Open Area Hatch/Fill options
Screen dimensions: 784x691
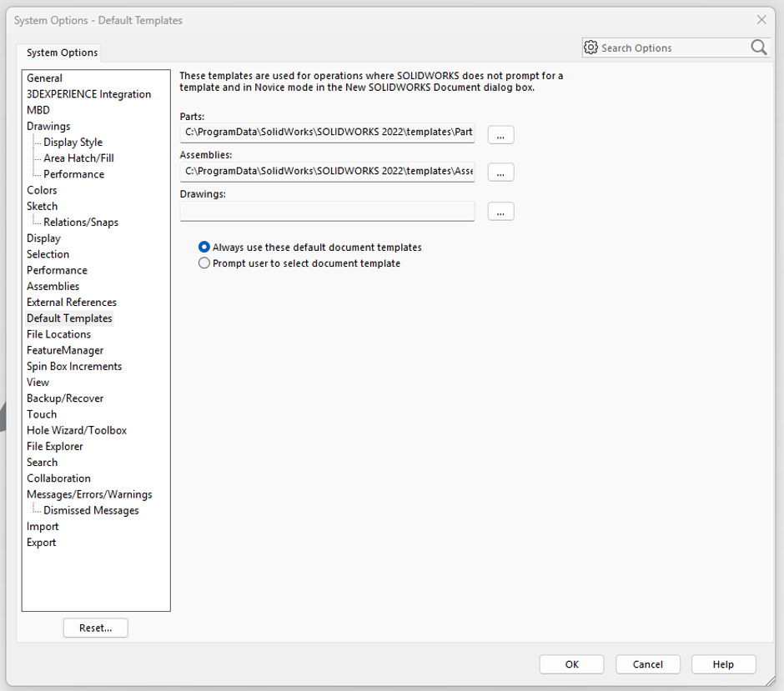78,158
